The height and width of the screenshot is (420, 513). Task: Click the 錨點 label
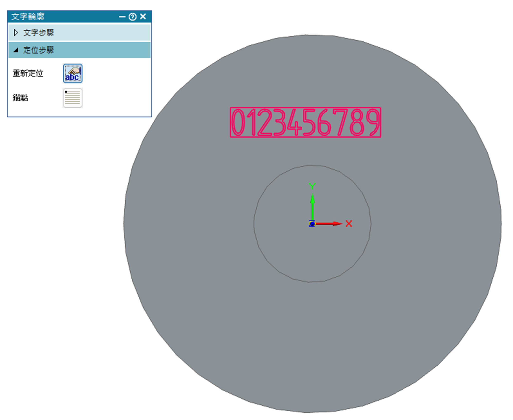point(20,98)
